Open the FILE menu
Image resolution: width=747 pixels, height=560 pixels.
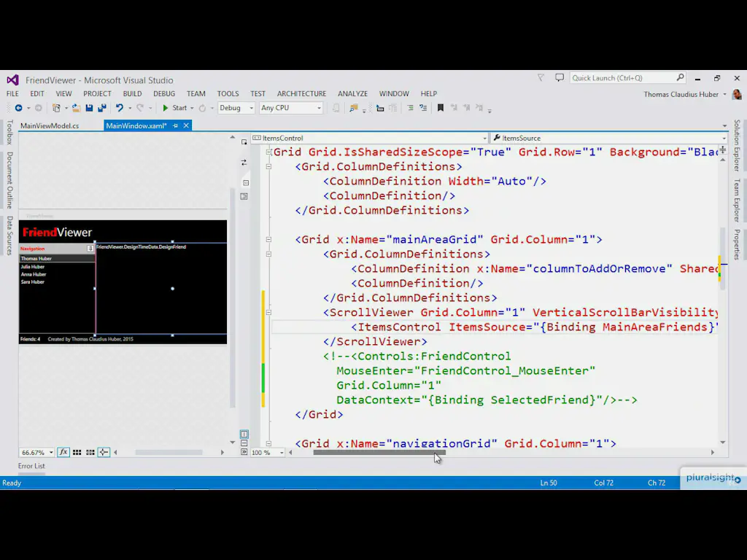[x=12, y=94]
